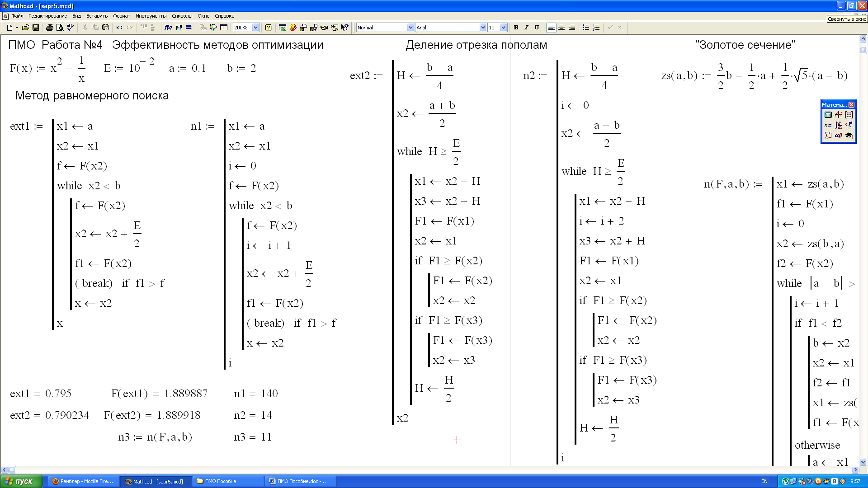Open Print Preview from the toolbar
The height and width of the screenshot is (488, 868).
(x=60, y=28)
